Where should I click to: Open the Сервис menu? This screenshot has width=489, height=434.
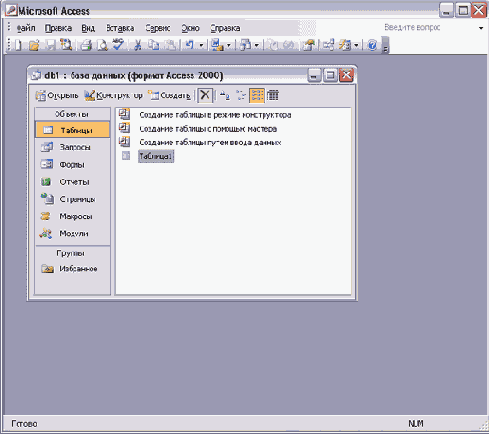(158, 28)
